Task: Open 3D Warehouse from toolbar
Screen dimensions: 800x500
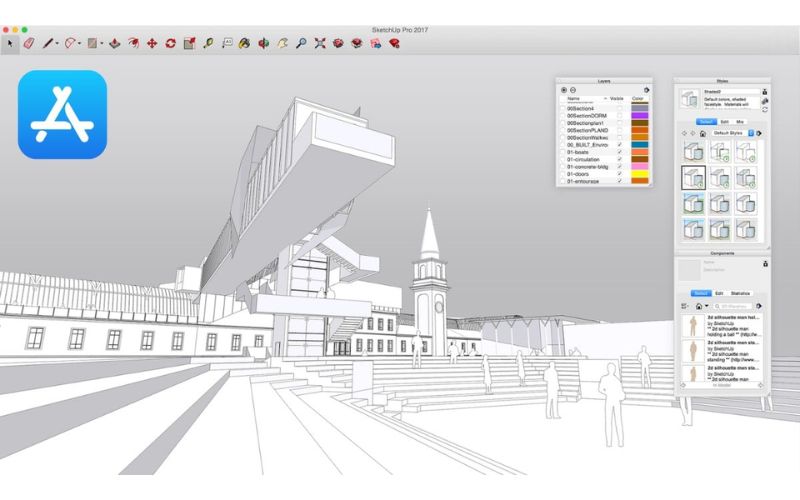Action: (x=338, y=44)
